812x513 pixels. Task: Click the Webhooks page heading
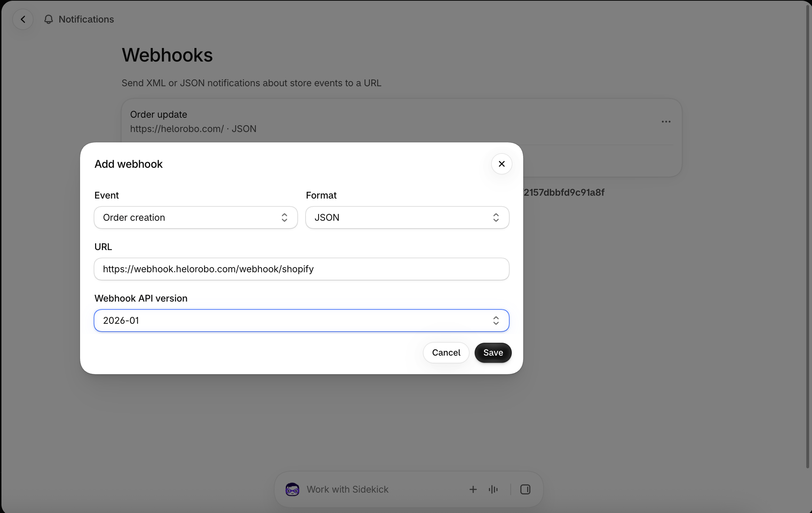pyautogui.click(x=167, y=55)
